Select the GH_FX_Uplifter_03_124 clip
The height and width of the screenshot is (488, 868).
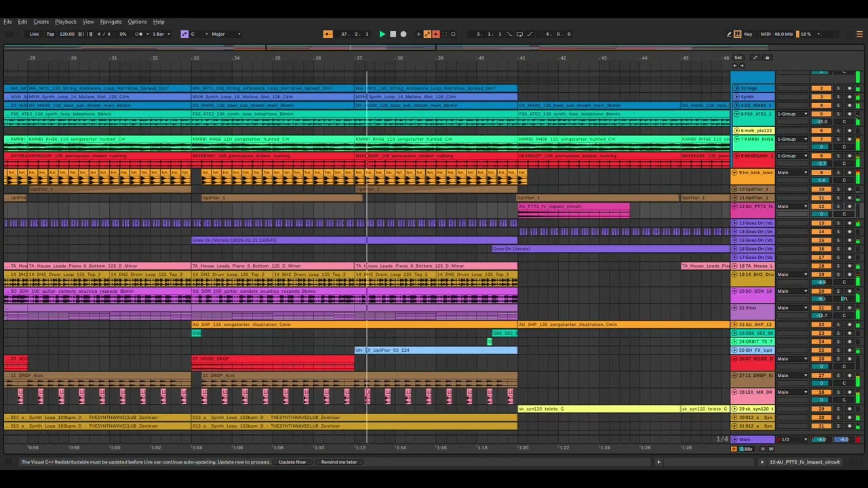pos(436,350)
